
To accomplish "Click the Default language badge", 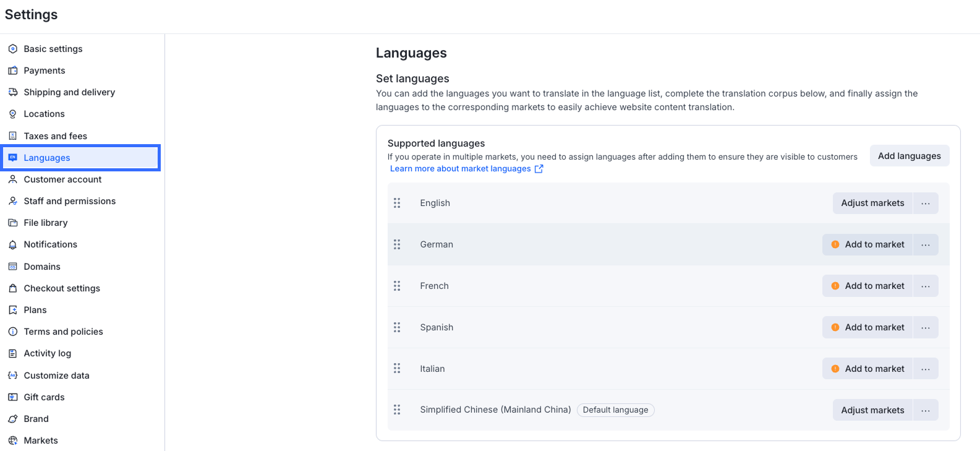I will [x=615, y=410].
